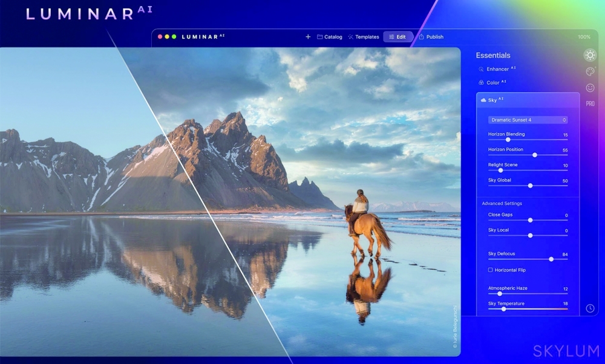
Task: Collapse the Sky AI panel header
Action: coord(528,100)
